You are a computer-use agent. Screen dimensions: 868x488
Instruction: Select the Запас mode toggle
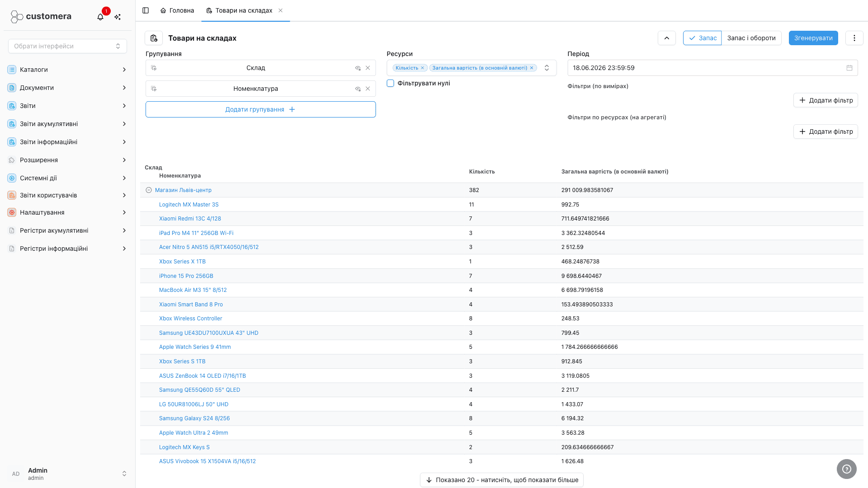point(702,38)
